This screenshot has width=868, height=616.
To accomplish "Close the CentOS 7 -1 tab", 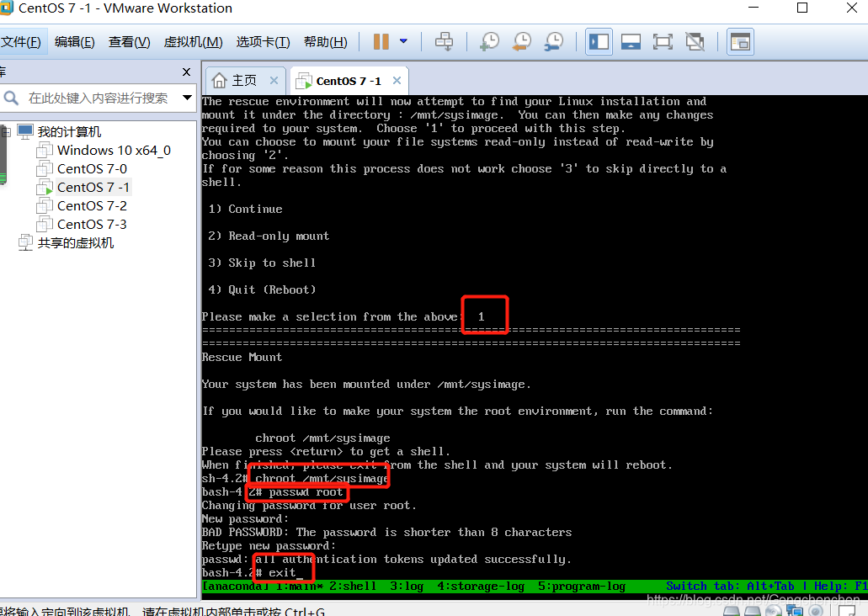I will tap(397, 80).
